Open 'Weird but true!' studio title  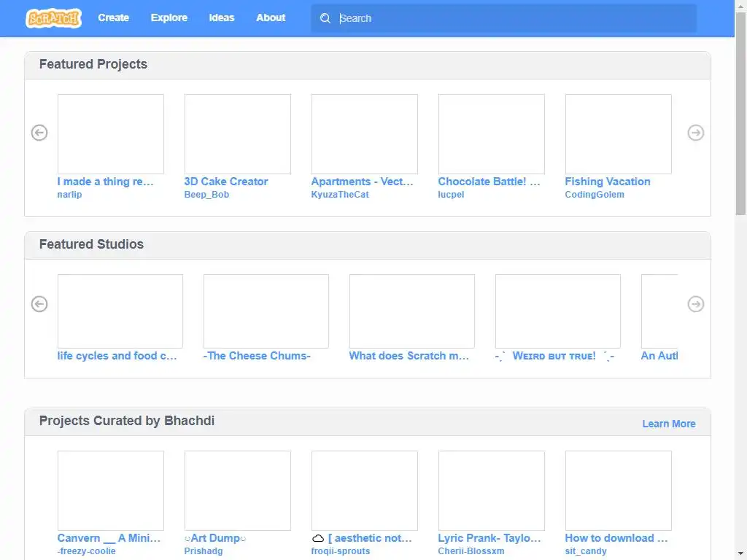[554, 356]
